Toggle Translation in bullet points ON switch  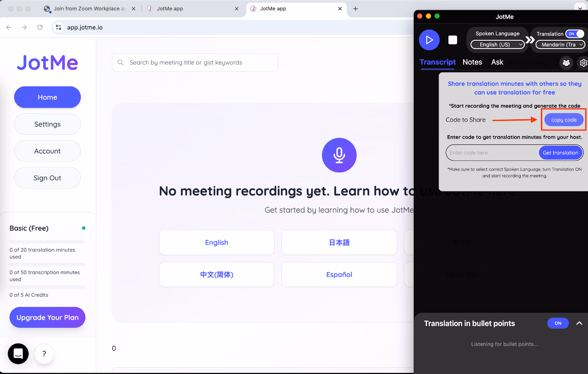coord(558,323)
